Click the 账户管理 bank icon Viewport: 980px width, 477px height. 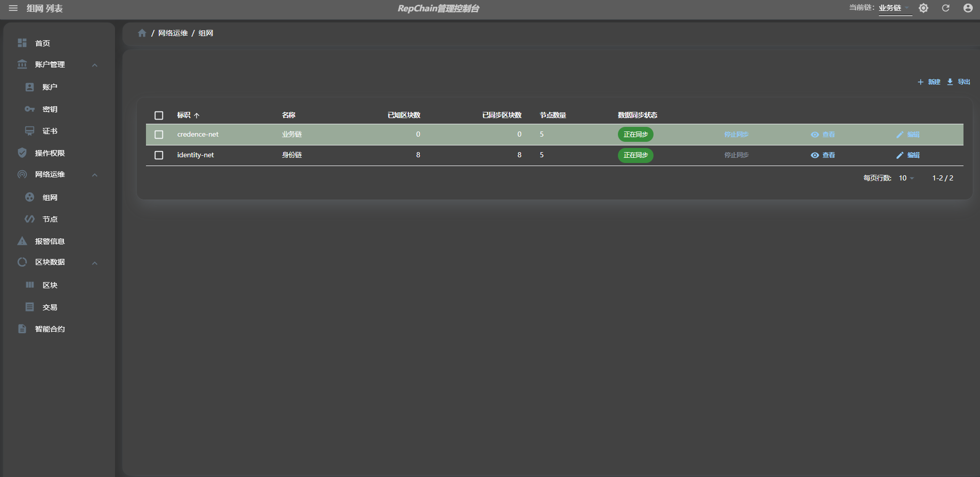point(22,64)
